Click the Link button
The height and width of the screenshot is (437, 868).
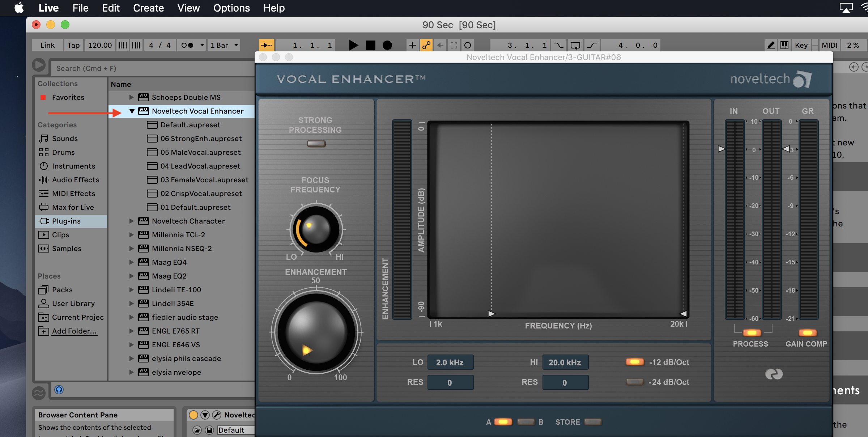pos(47,45)
